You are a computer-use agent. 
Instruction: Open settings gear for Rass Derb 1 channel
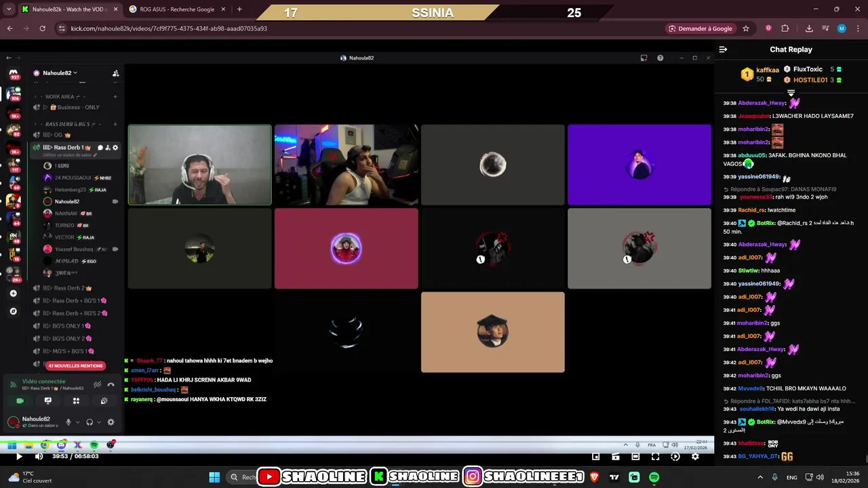click(x=115, y=147)
